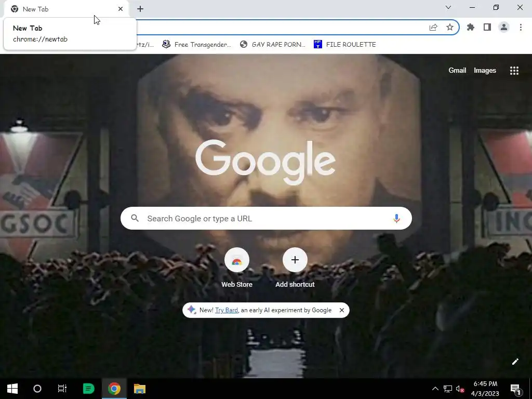Image resolution: width=532 pixels, height=399 pixels.
Task: Toggle the side panel icon
Action: 487,27
